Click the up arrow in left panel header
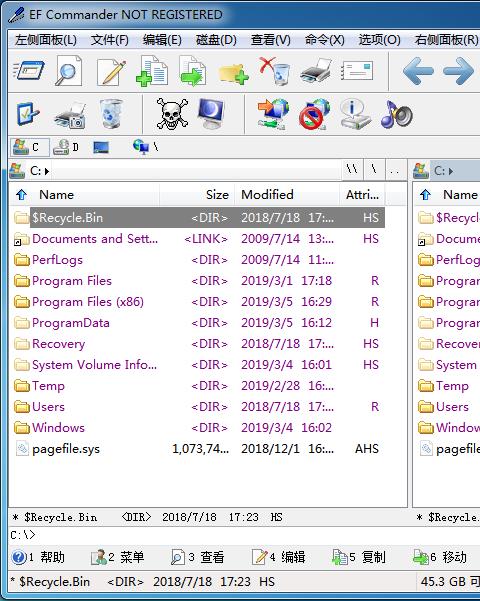 (21, 195)
